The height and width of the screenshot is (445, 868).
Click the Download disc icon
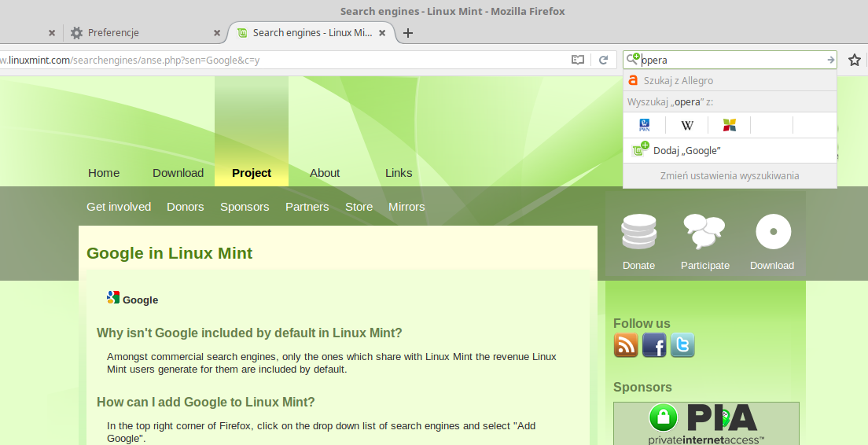[774, 231]
